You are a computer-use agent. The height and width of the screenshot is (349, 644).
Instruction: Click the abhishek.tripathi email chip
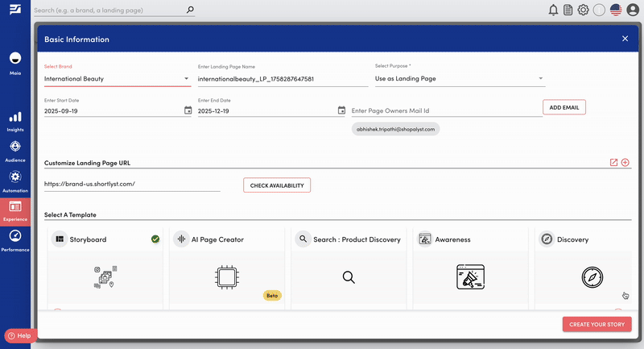click(x=395, y=129)
